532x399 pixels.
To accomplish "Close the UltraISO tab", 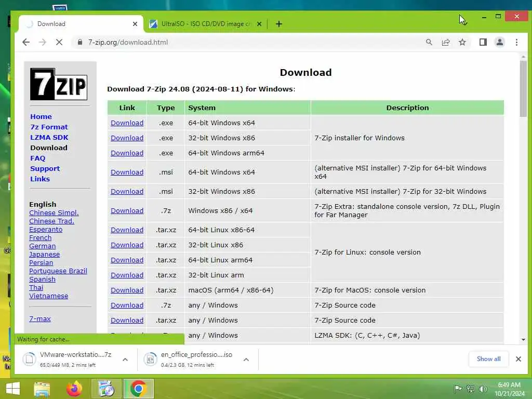I will [x=259, y=24].
